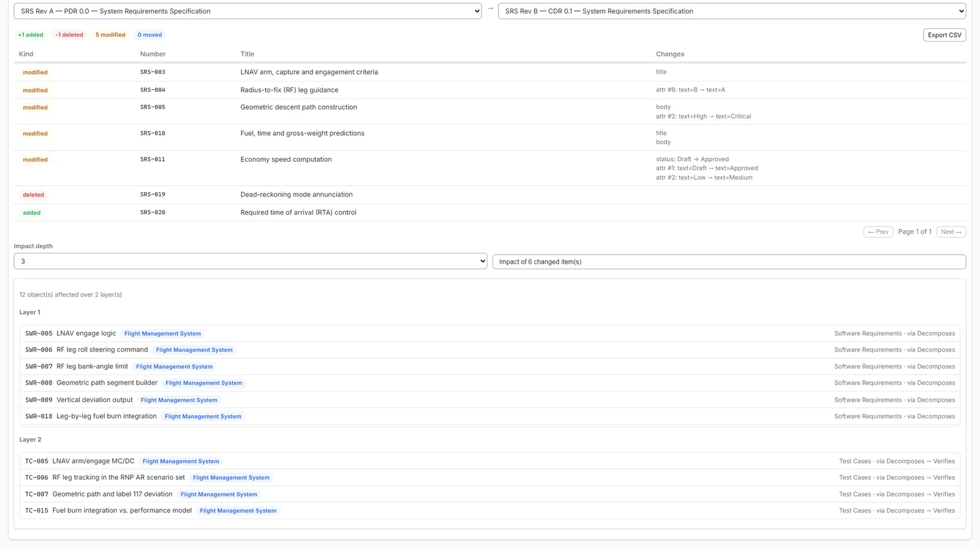Click the Changes column header

point(670,54)
